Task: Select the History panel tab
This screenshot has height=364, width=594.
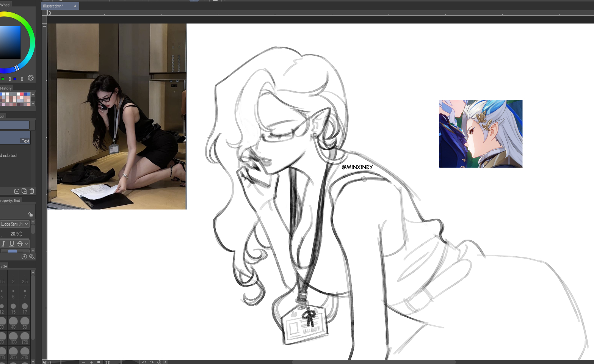Action: point(6,88)
